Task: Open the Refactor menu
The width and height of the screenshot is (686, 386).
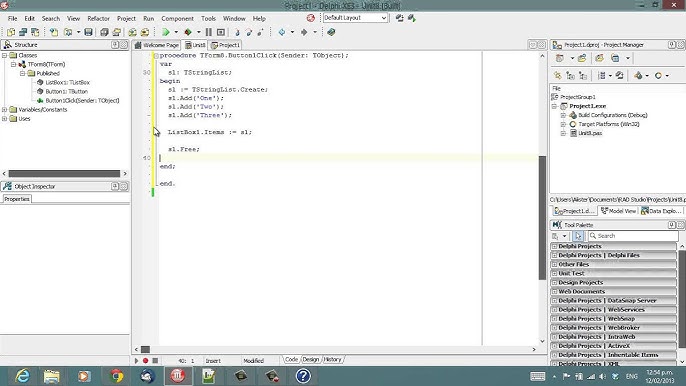Action: point(98,18)
